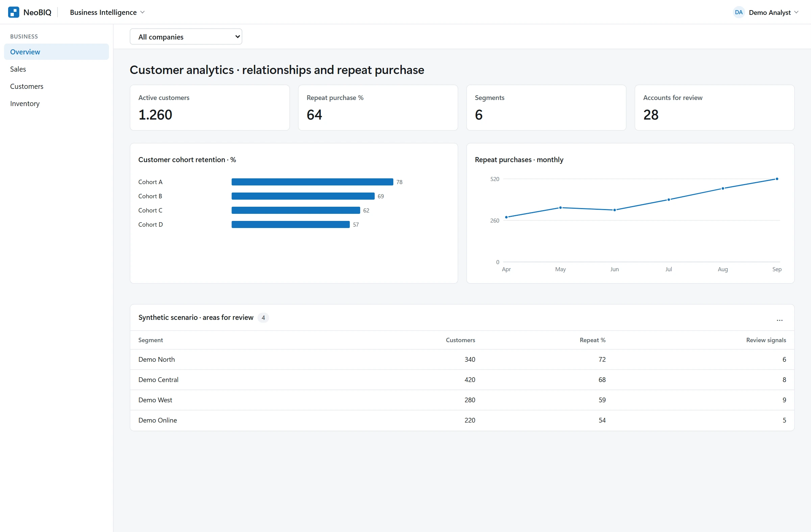
Task: Sort by the Segment column header
Action: click(x=151, y=340)
